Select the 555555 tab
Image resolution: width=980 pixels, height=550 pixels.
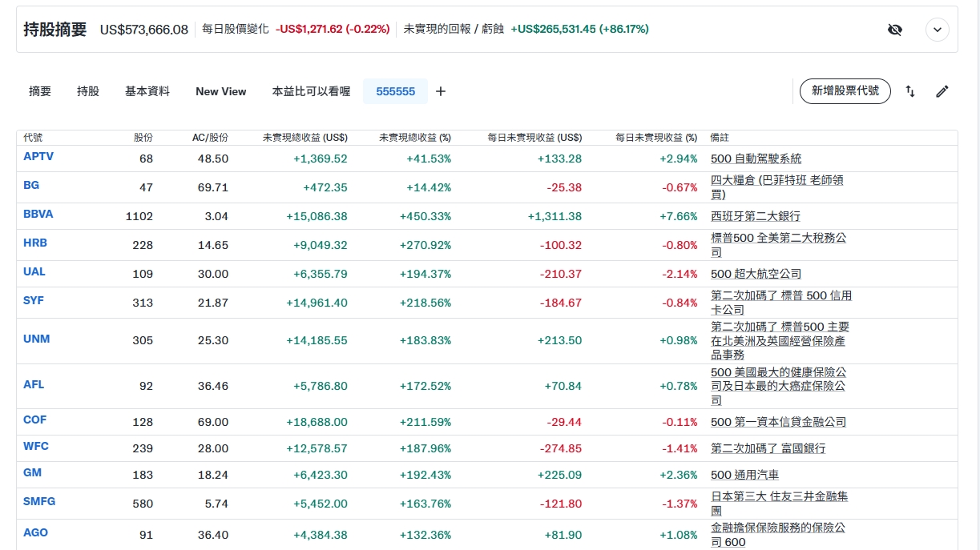click(396, 91)
